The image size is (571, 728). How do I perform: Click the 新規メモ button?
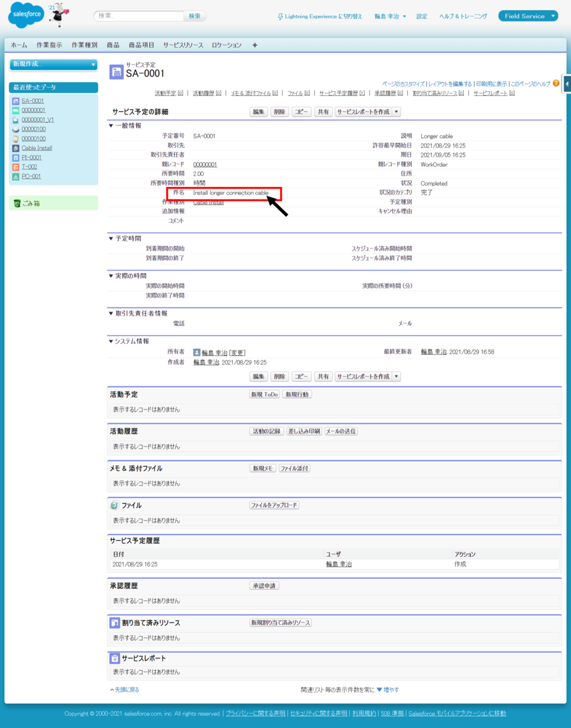[263, 468]
